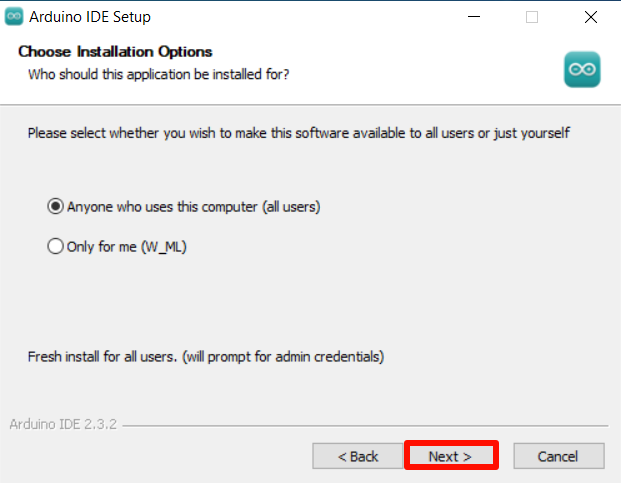Minimize the Arduino IDE Setup window
621x483 pixels.
[474, 17]
